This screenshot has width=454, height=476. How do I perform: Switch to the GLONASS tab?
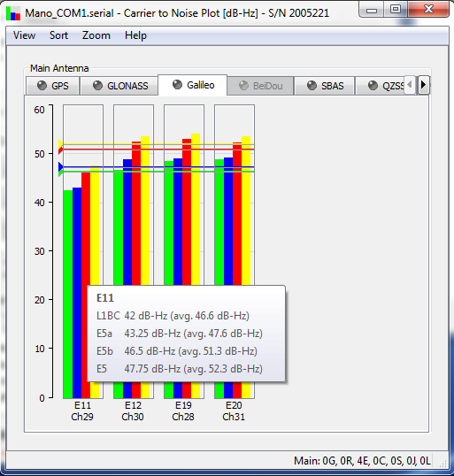click(x=119, y=86)
